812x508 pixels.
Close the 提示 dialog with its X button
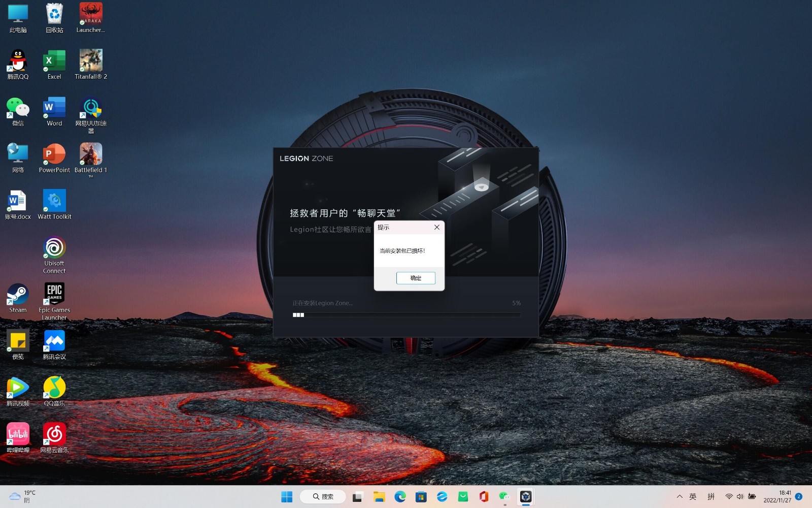[436, 227]
